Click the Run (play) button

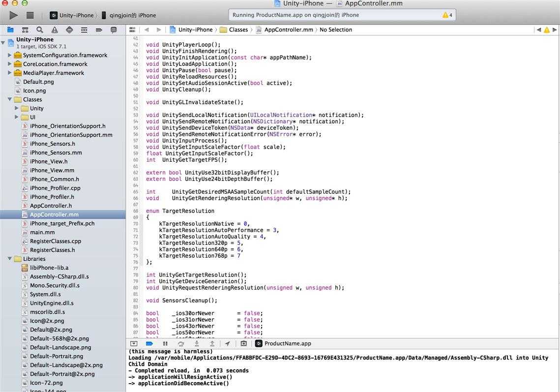(14, 15)
